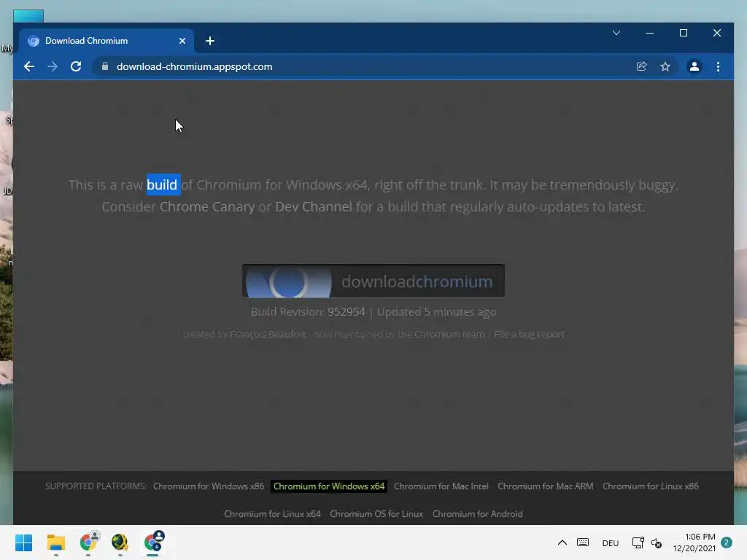Open the Chrome Canary link
This screenshot has width=747, height=560.
tap(206, 206)
